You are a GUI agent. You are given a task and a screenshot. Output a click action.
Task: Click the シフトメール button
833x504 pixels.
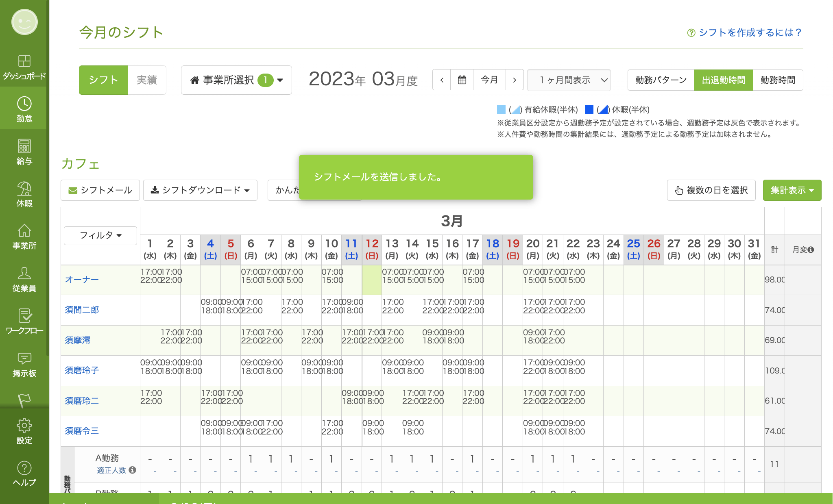(100, 190)
